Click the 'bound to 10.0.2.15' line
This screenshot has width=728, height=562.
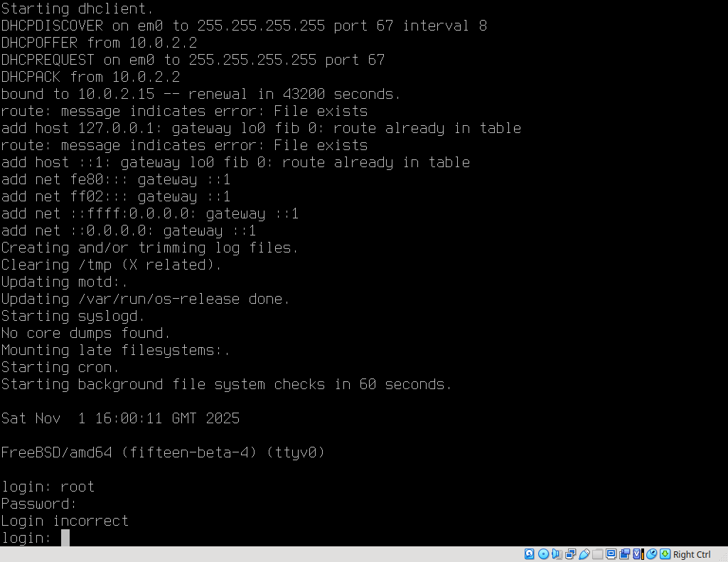[200, 94]
